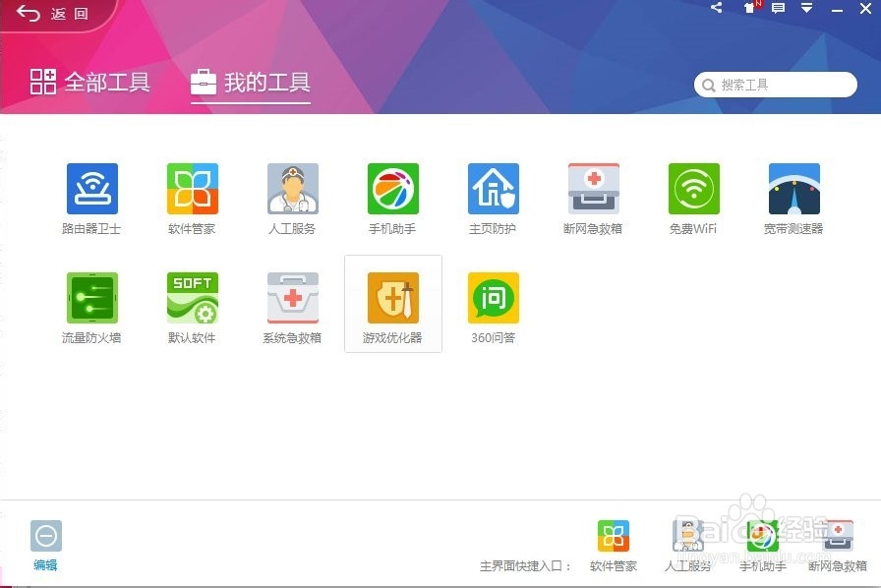Open the main menu dropdown arrow
Screen dimensions: 881x588
(x=807, y=8)
